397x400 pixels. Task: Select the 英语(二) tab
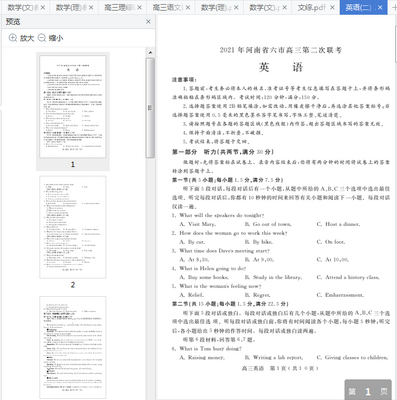point(358,7)
